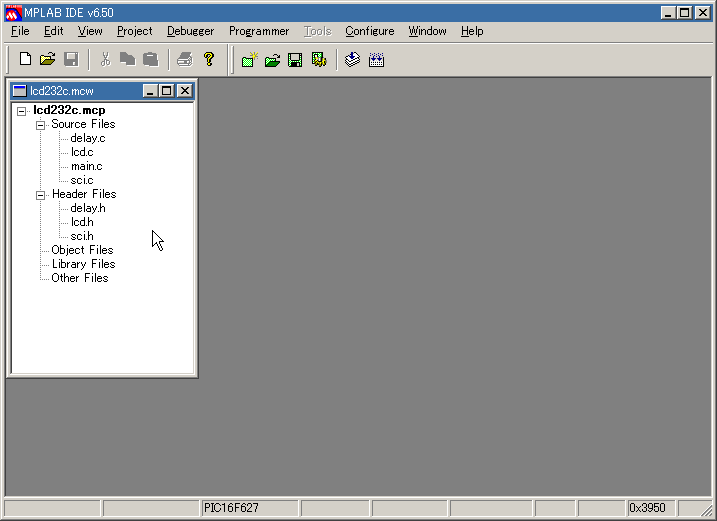Open the Window menu
Viewport: 717px width, 521px height.
(427, 31)
